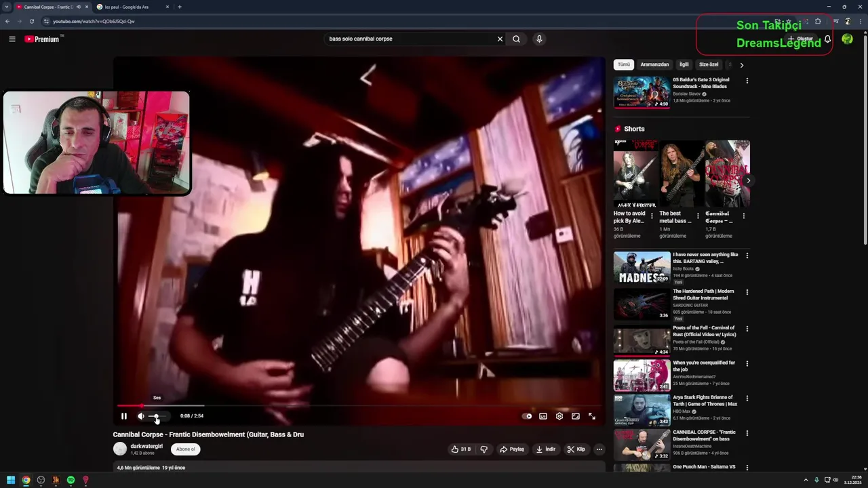
Task: Start voice search with microphone
Action: pyautogui.click(x=539, y=39)
